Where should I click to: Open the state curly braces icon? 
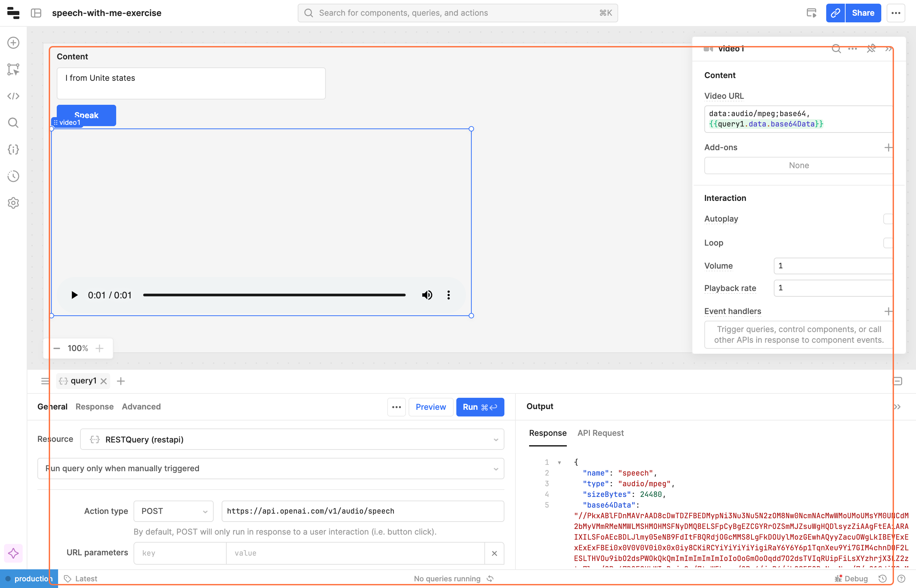(13, 150)
